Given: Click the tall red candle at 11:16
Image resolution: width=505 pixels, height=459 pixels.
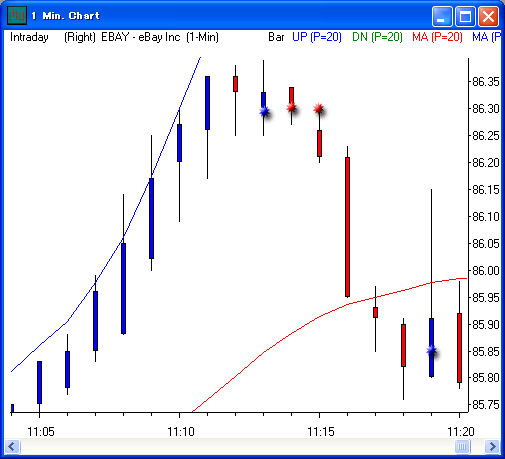Looking at the screenshot, I should [x=347, y=227].
